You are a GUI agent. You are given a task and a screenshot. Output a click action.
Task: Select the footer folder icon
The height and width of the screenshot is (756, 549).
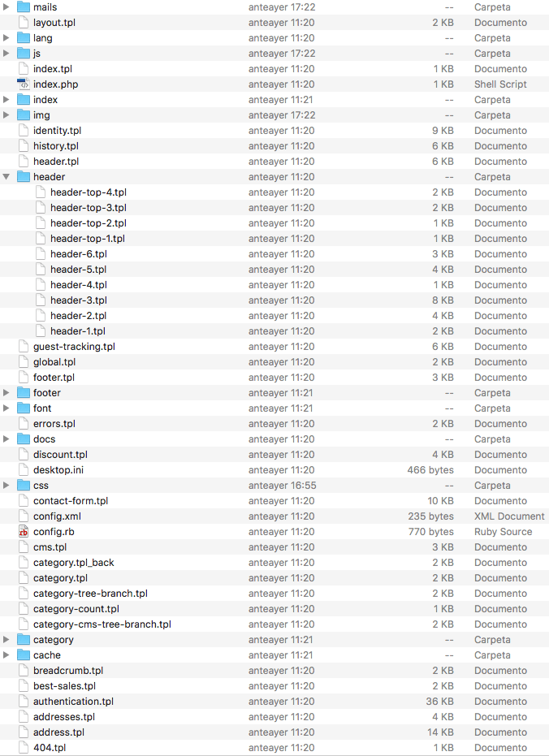coord(23,393)
